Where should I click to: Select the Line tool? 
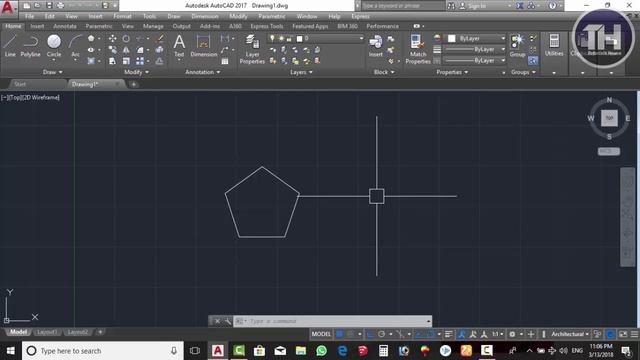(x=10, y=45)
